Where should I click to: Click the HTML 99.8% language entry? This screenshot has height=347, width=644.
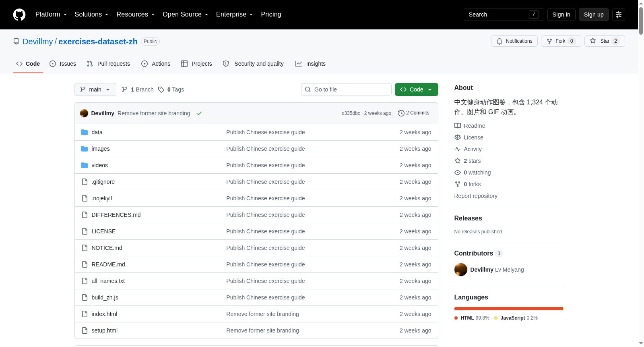tap(472, 318)
